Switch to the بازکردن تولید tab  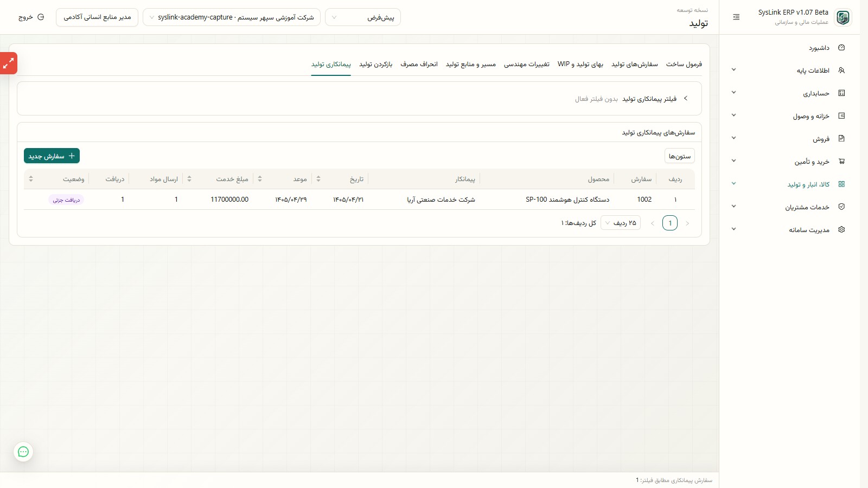pos(375,65)
